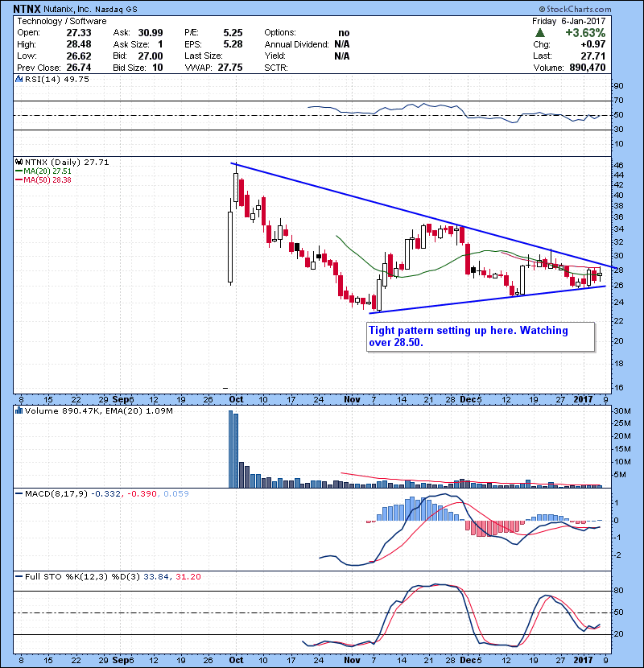Click the SCTR label
644x668 pixels.
[276, 68]
